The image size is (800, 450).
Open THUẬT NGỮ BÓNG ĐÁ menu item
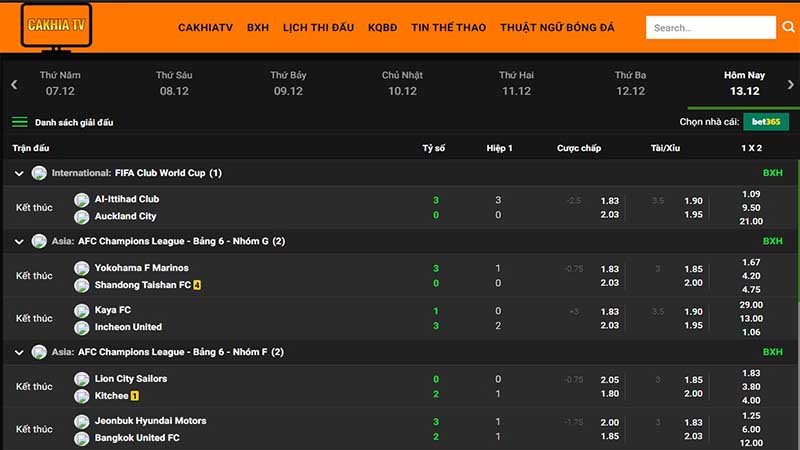[x=557, y=28]
